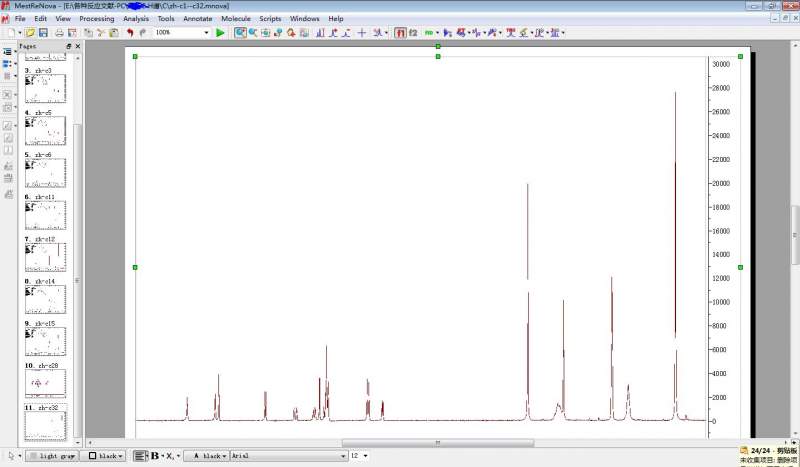
Task: Open the Scripts menu
Action: pyautogui.click(x=270, y=18)
